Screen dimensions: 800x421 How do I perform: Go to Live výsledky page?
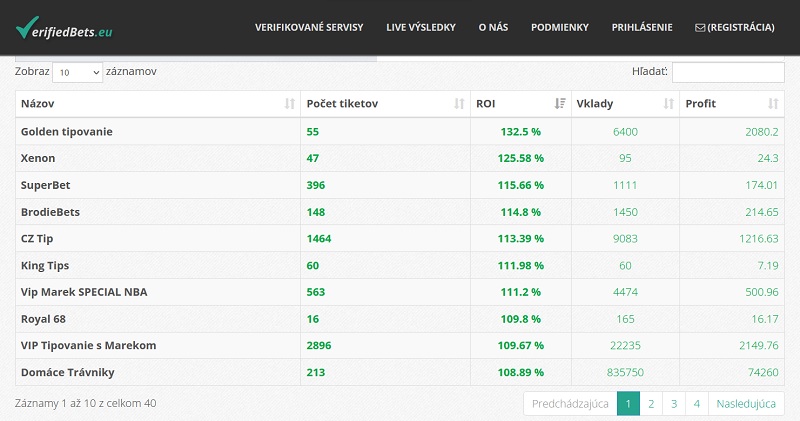[x=421, y=28]
